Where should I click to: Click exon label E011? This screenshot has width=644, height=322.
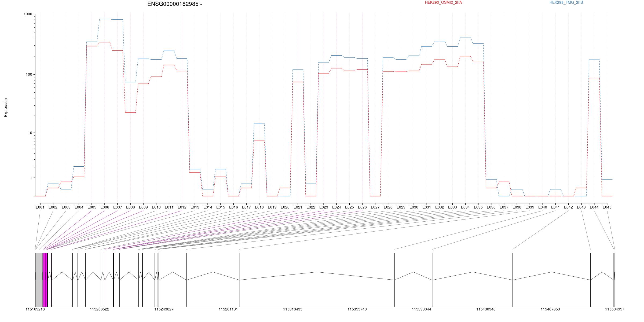coord(169,207)
